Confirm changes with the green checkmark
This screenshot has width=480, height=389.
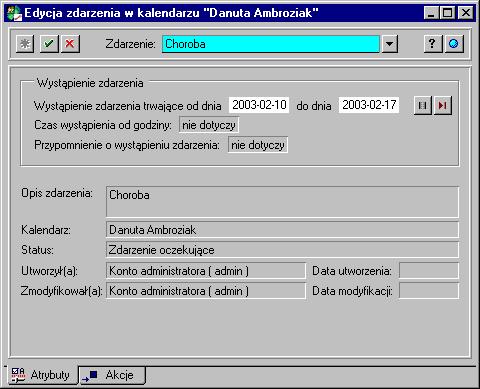(x=49, y=44)
